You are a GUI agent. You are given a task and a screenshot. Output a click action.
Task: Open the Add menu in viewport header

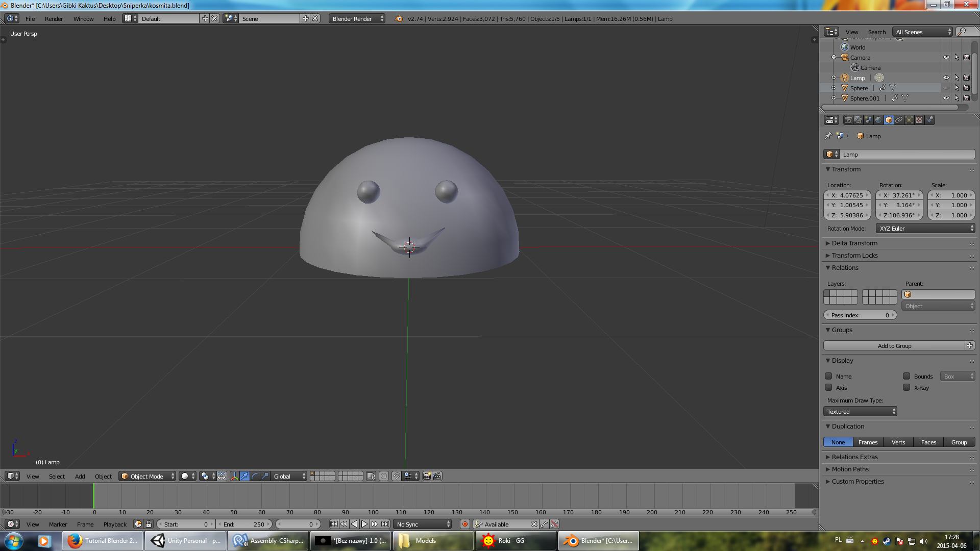80,476
